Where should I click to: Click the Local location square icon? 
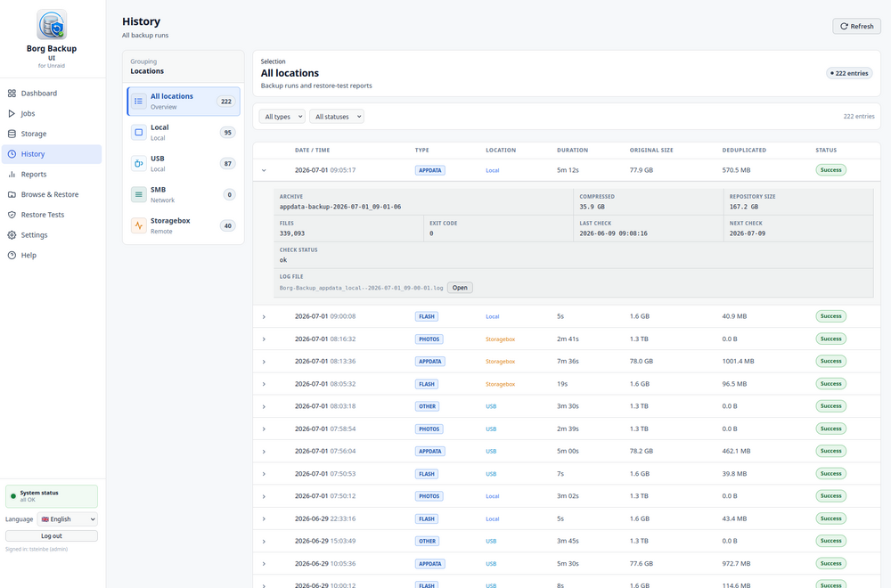pos(139,133)
